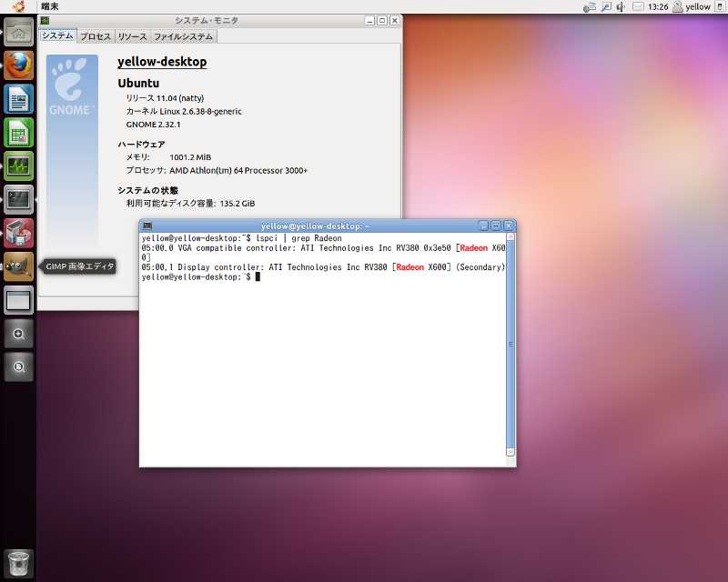Screen dimensions: 728x582
Task: Click the システムの状態 section heading
Action: [147, 190]
